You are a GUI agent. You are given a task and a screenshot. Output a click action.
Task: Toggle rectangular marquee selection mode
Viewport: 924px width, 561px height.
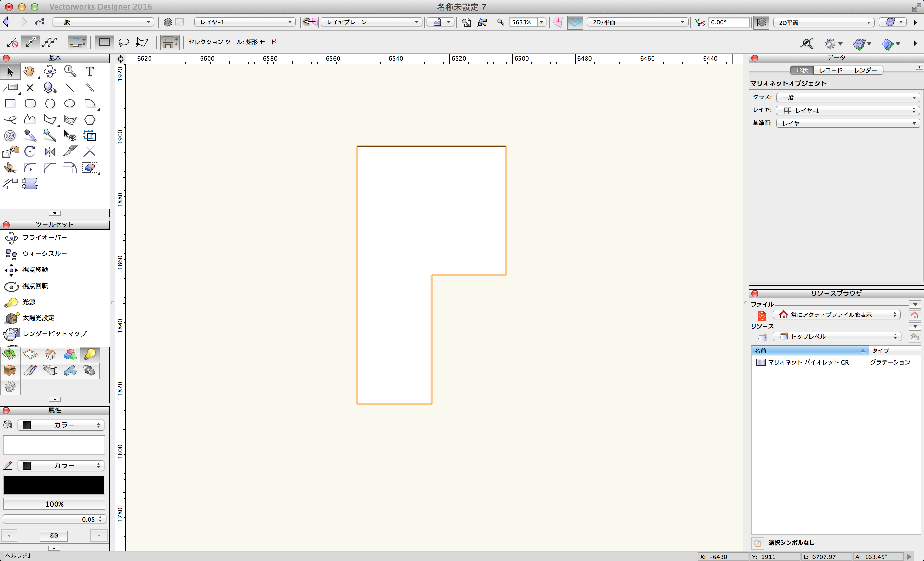(x=104, y=42)
